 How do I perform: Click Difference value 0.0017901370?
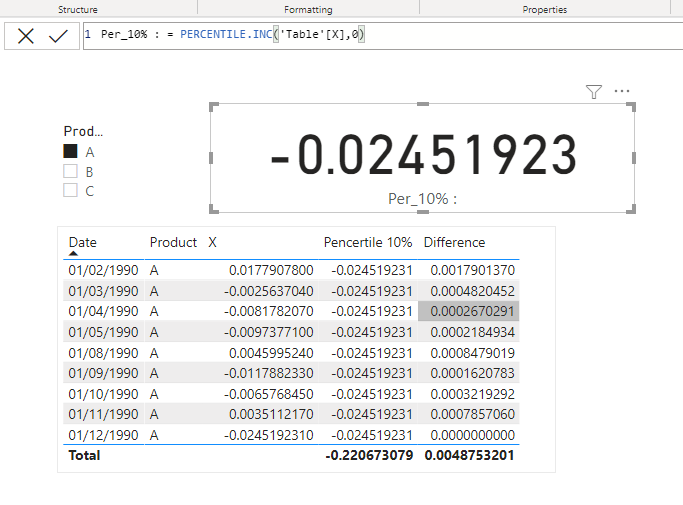coord(473,270)
